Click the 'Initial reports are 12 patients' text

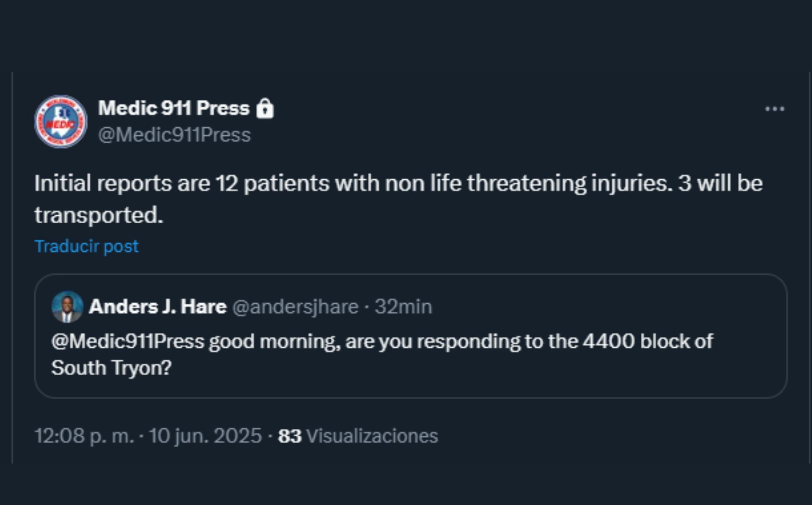point(182,184)
